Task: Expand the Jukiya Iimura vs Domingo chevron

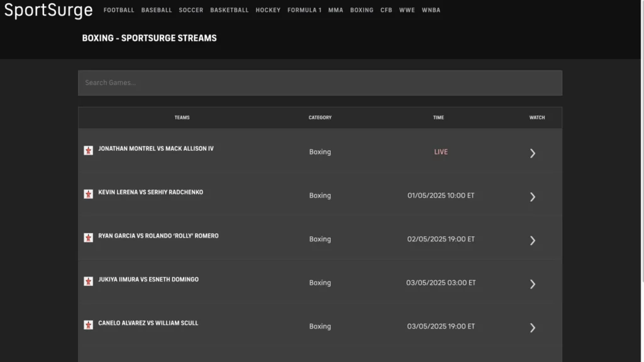Action: click(x=533, y=283)
